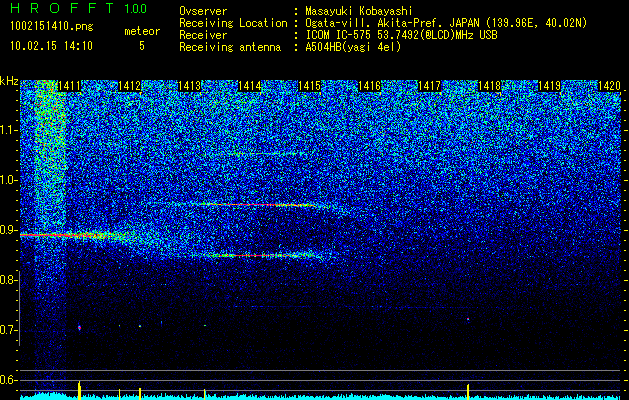Click the 0.7 frequency axis label
Viewport: 629px width, 400px height.
tap(7, 330)
